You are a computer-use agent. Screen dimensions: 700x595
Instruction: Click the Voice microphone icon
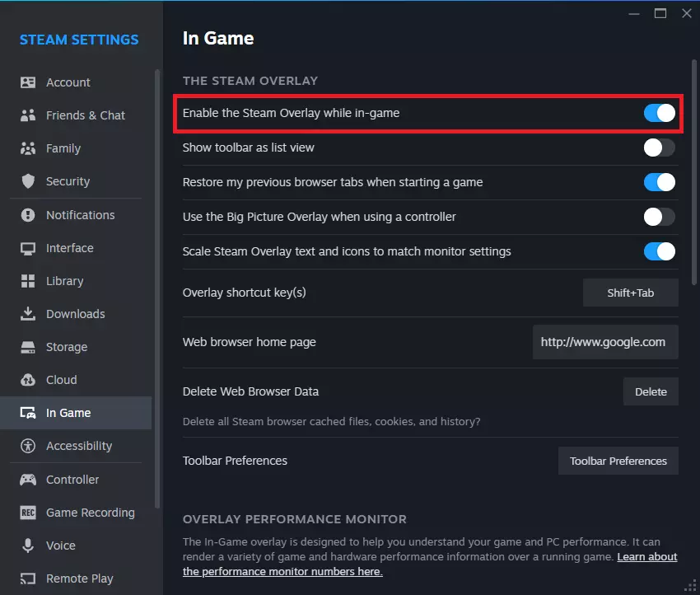click(x=28, y=546)
